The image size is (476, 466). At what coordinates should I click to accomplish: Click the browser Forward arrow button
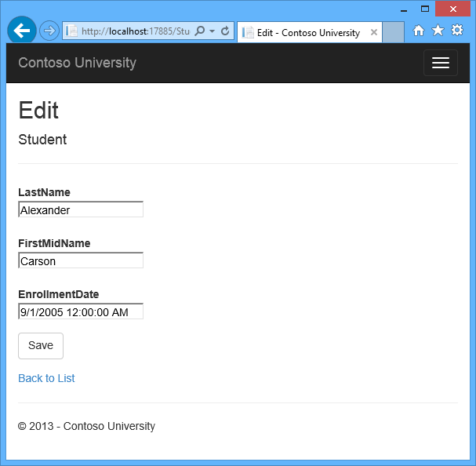coord(49,31)
